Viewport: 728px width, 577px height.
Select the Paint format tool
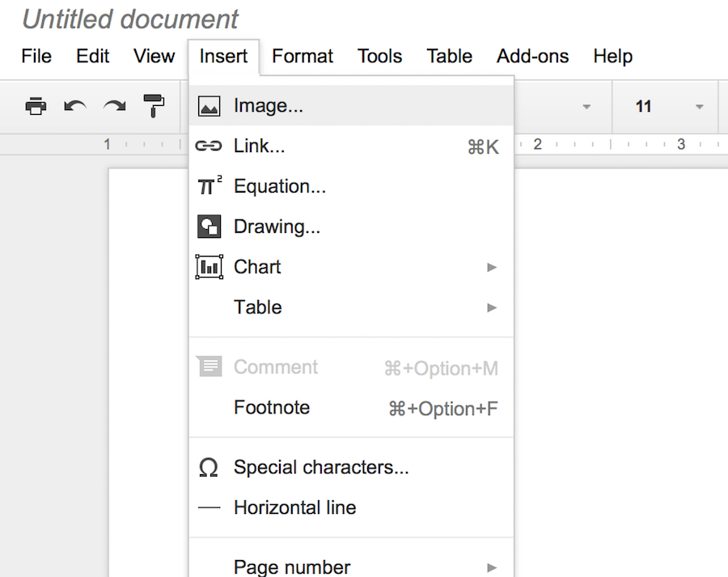(153, 106)
